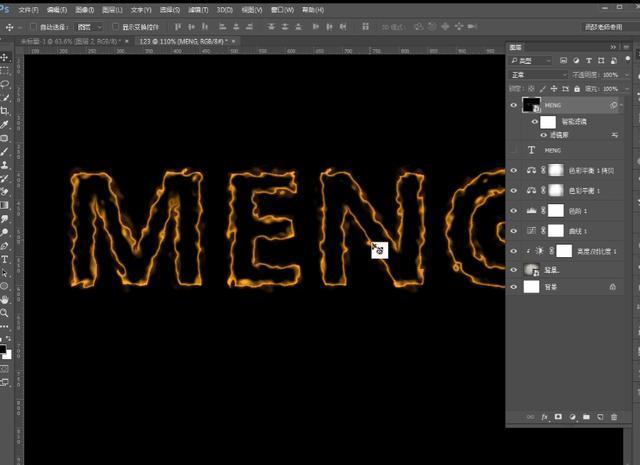Select the Eyedropper tool
The image size is (640, 465).
[4, 125]
